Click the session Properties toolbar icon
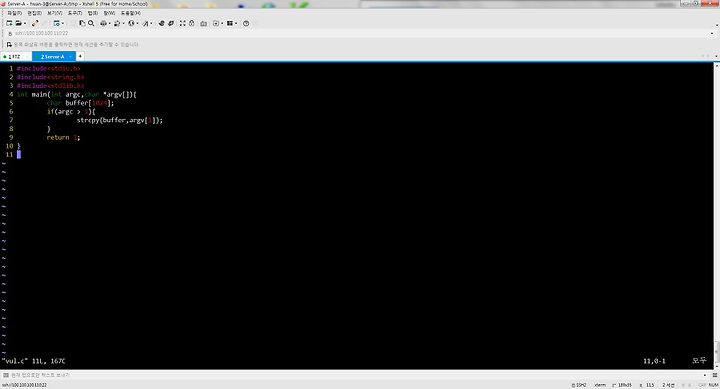 point(56,23)
